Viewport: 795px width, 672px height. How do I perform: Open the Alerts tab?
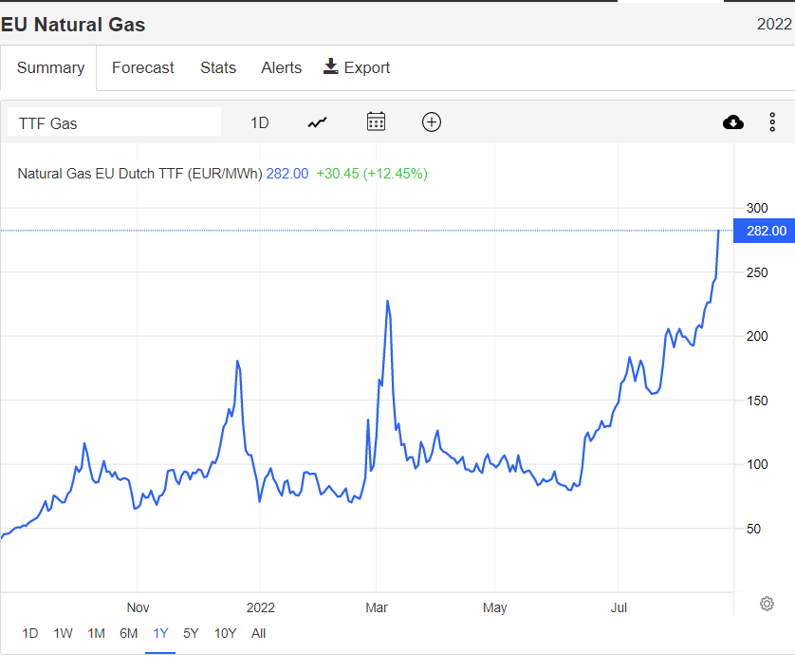[282, 67]
